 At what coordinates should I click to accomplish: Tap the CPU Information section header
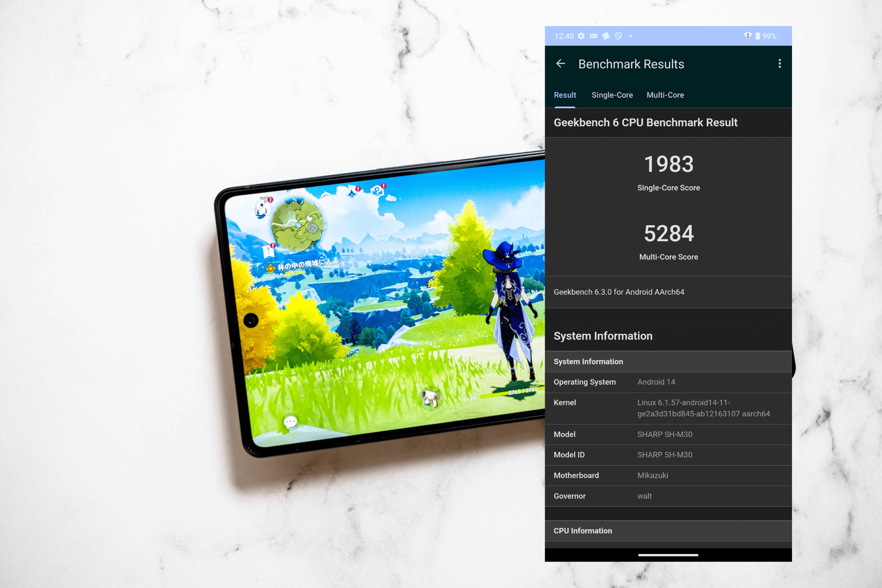[668, 531]
